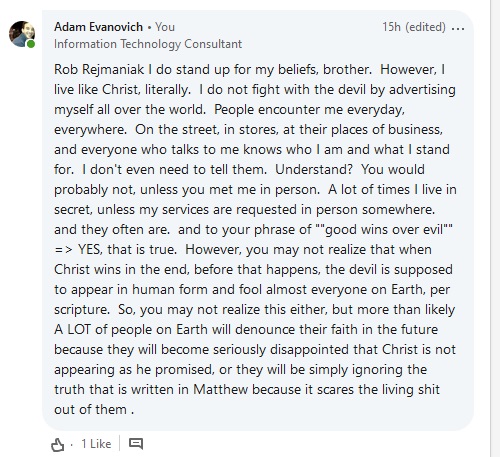This screenshot has width=500, height=457.
Task: Click the Rob Rejmaniak mention
Action: 99,70
